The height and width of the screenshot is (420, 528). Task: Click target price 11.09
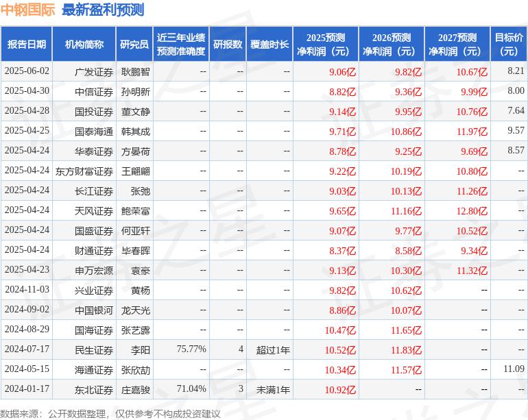(x=514, y=369)
